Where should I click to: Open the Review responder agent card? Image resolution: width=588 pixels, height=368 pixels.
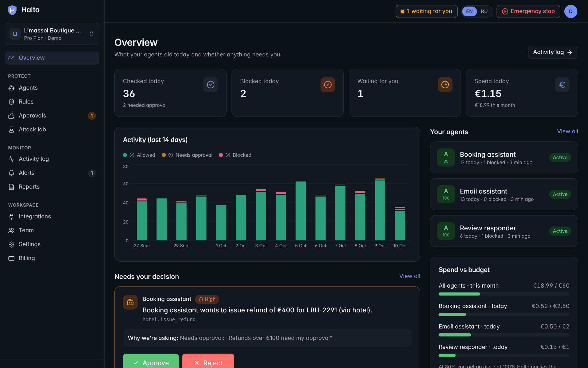point(504,231)
